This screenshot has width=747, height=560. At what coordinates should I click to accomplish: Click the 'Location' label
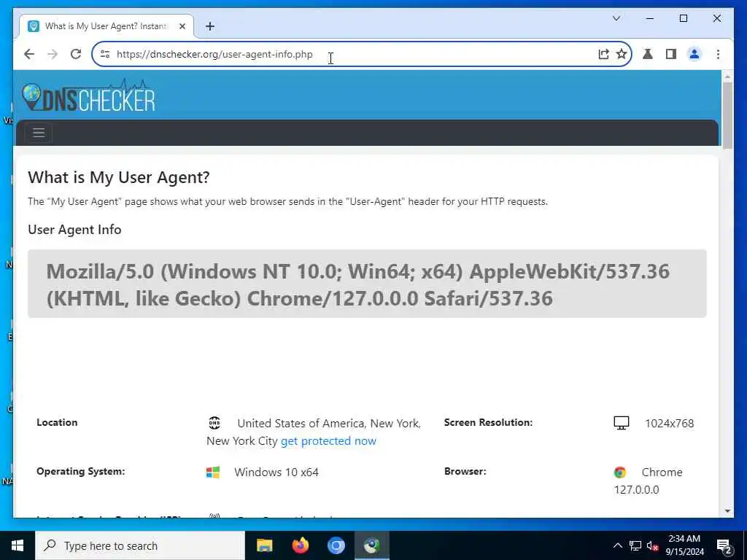57,422
